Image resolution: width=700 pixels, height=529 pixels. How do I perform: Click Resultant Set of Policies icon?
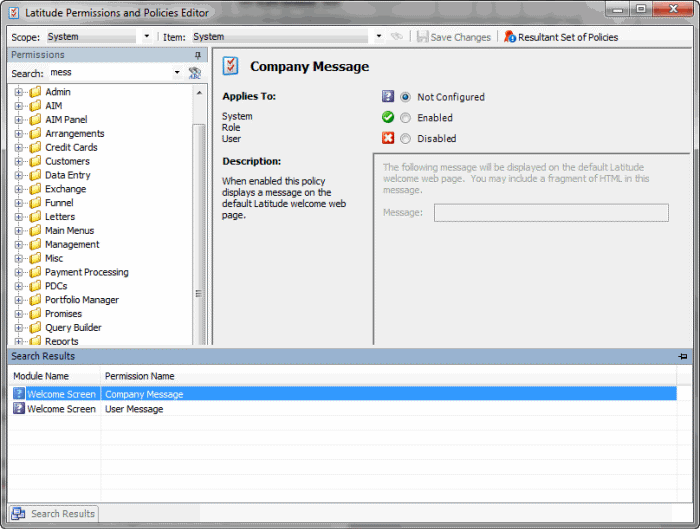pos(510,37)
